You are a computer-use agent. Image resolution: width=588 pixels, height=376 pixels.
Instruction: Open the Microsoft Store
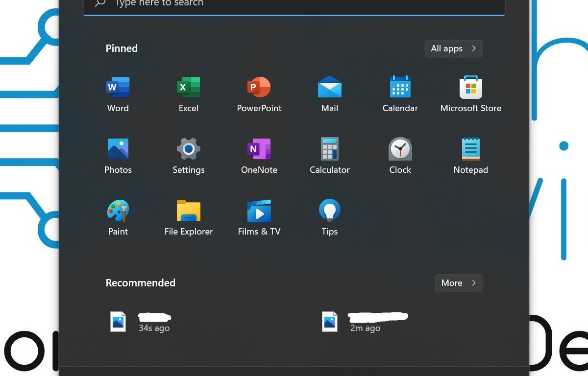click(x=470, y=94)
